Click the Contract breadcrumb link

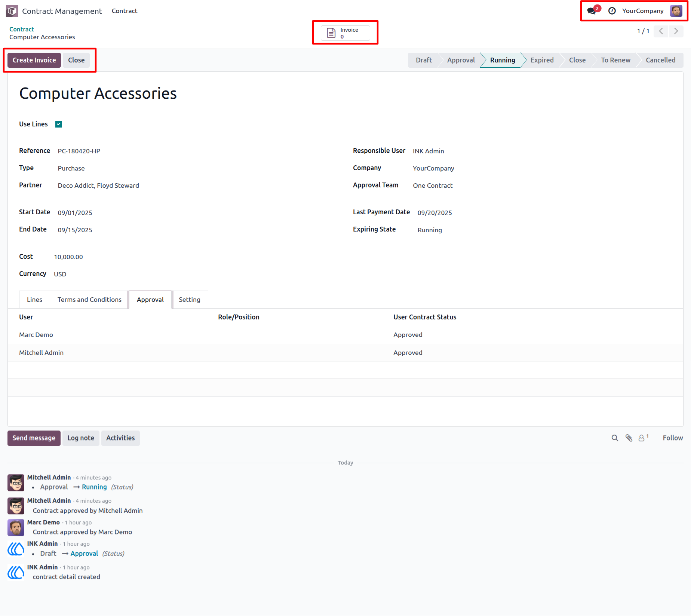(x=22, y=29)
